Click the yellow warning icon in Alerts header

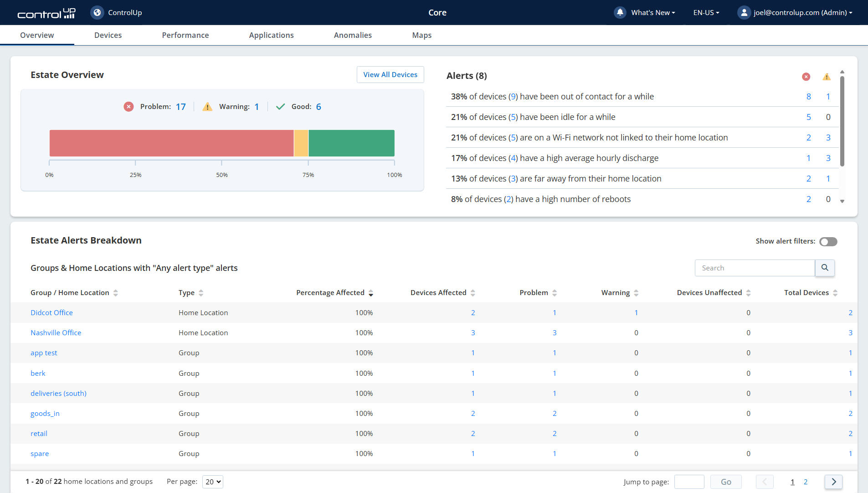pos(827,77)
